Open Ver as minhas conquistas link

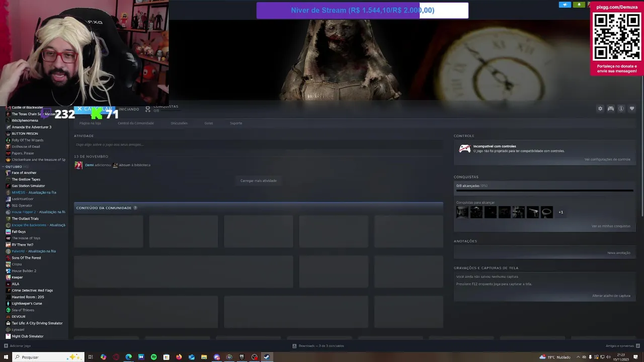tap(611, 226)
